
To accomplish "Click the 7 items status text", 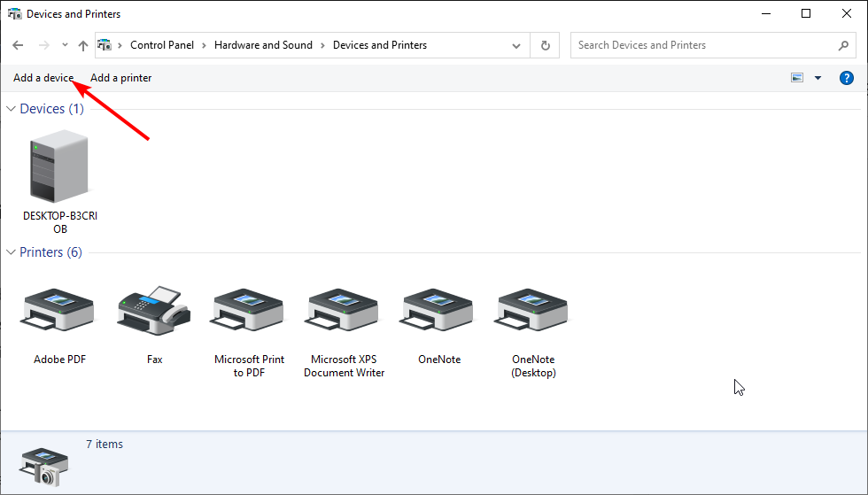I will pos(105,444).
